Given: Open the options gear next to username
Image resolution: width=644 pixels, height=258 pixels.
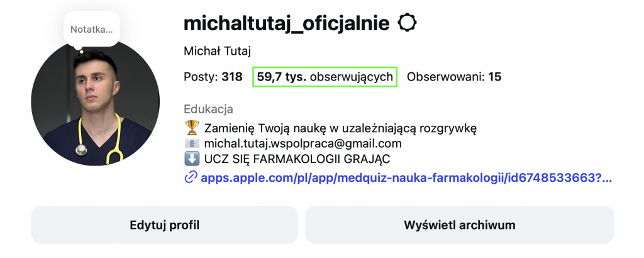Looking at the screenshot, I should (x=408, y=24).
